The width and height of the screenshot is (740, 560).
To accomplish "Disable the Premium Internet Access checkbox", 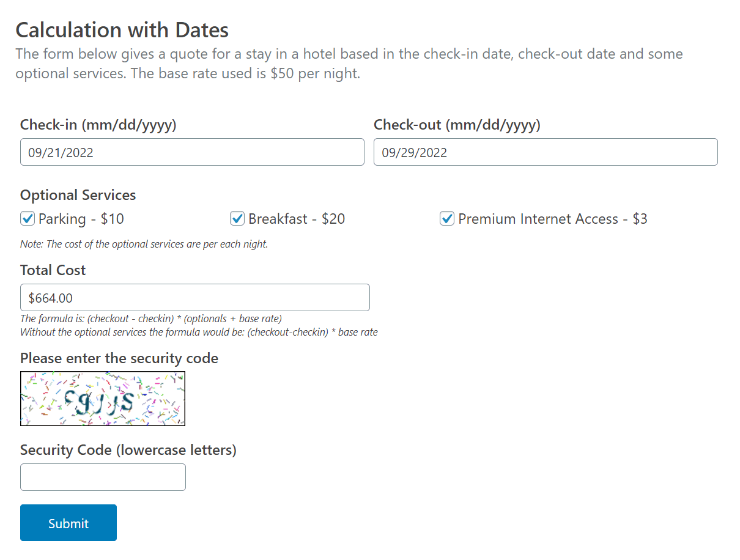I will 447,219.
